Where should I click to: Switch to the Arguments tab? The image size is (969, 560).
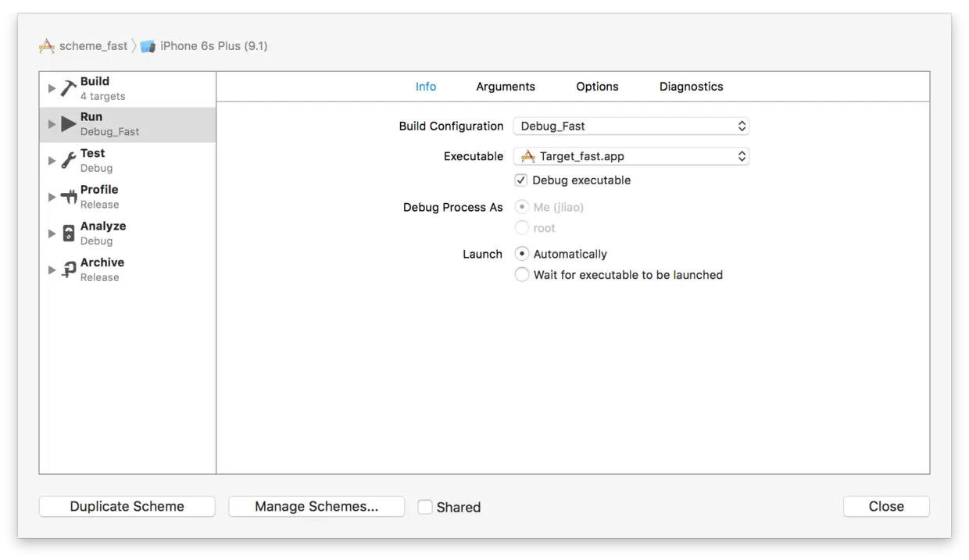[506, 87]
